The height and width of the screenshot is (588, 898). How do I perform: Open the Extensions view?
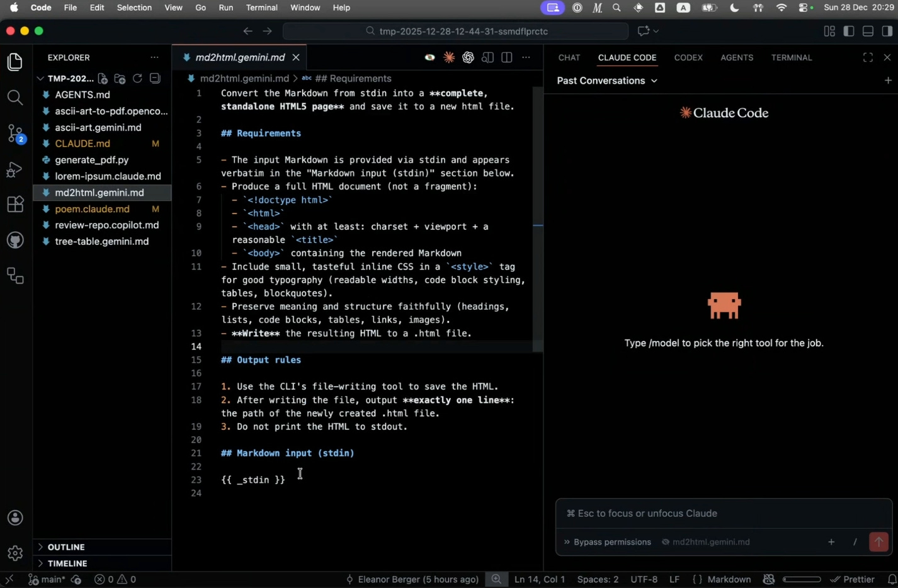(x=15, y=205)
